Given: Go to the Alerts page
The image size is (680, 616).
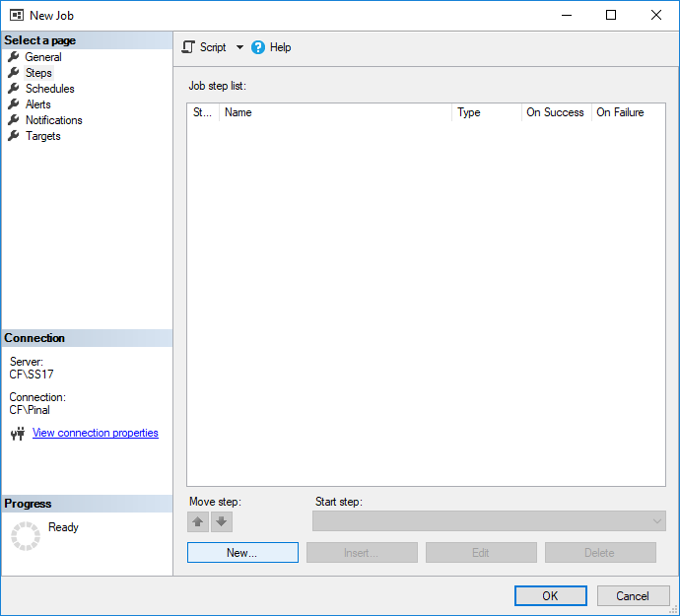Looking at the screenshot, I should [x=38, y=104].
